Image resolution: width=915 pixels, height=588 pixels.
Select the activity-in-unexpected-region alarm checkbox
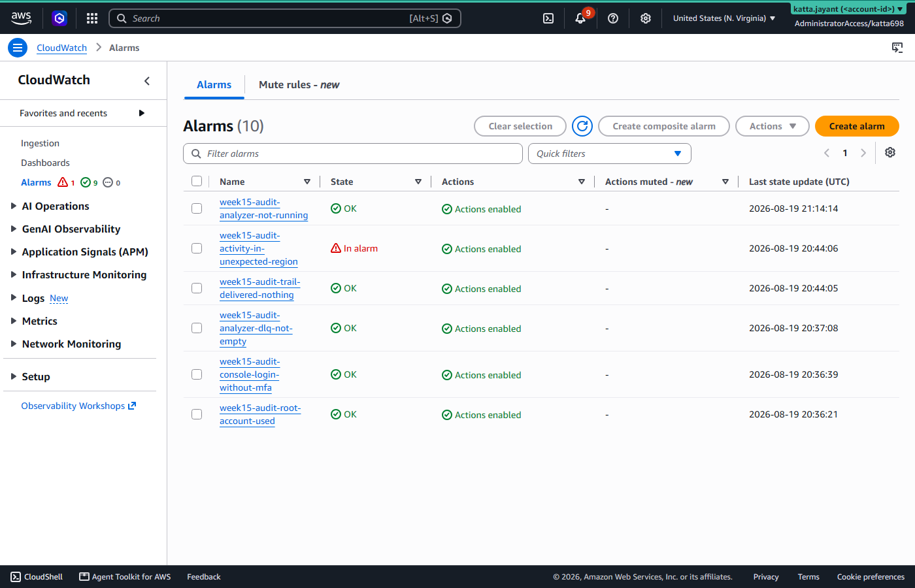[197, 248]
